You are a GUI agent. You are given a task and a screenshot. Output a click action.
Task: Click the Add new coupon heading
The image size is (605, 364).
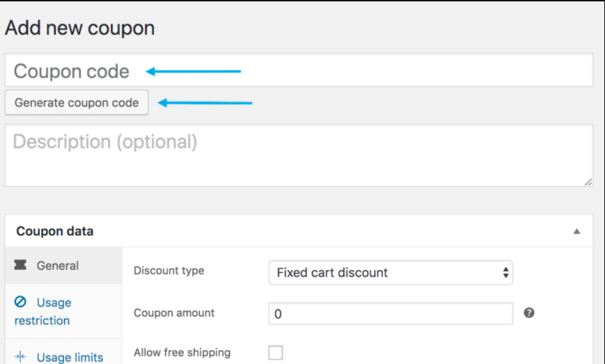point(79,28)
